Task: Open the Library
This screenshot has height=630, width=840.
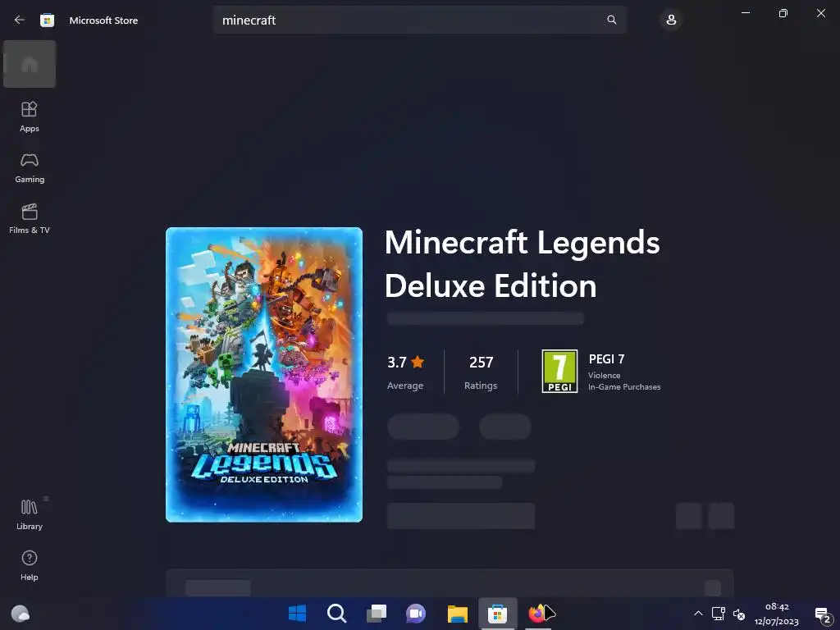Action: pyautogui.click(x=30, y=514)
